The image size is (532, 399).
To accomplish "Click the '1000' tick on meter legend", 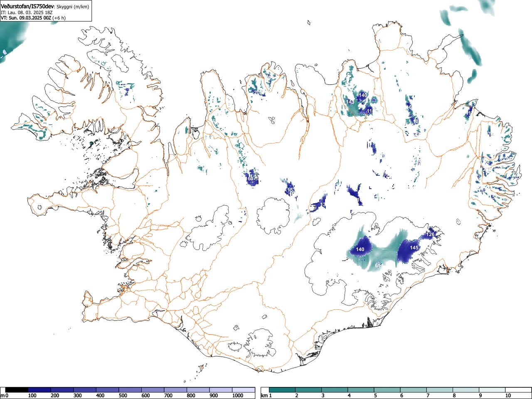I will coord(238,396).
